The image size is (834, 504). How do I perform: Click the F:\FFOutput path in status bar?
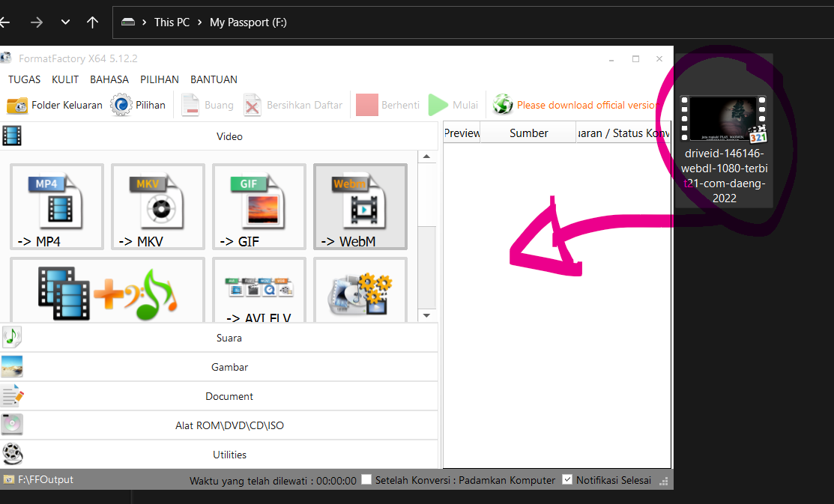click(45, 479)
